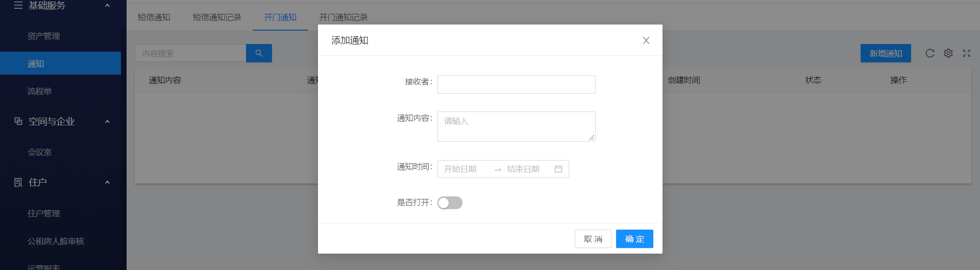Click the fullscreen expand icon
This screenshot has width=980, height=270.
tap(966, 53)
